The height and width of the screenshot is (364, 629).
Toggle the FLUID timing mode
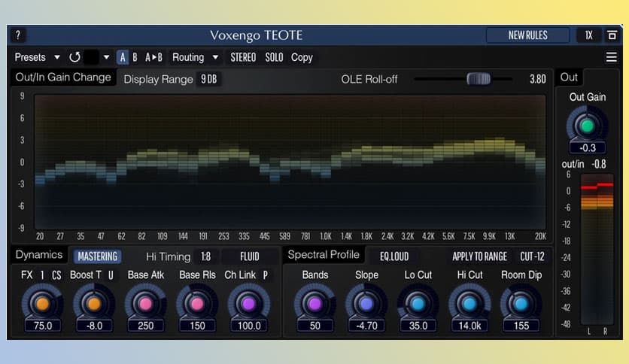click(250, 256)
